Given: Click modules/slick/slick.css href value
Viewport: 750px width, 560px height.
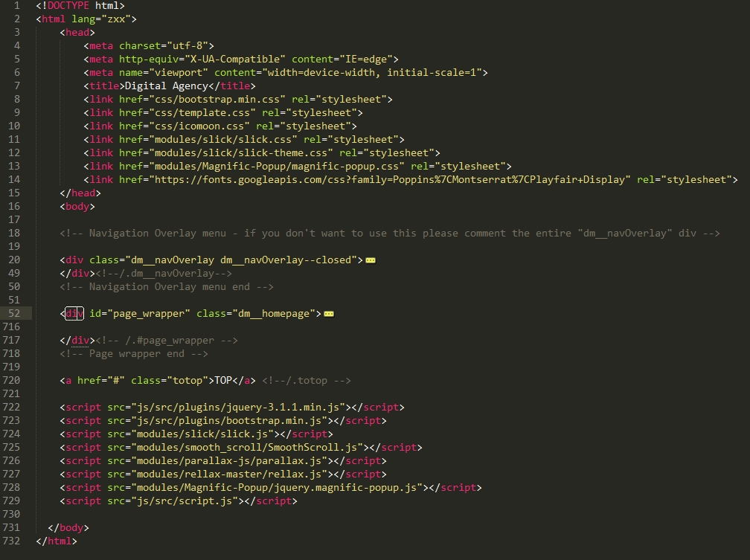Looking at the screenshot, I should click(223, 140).
